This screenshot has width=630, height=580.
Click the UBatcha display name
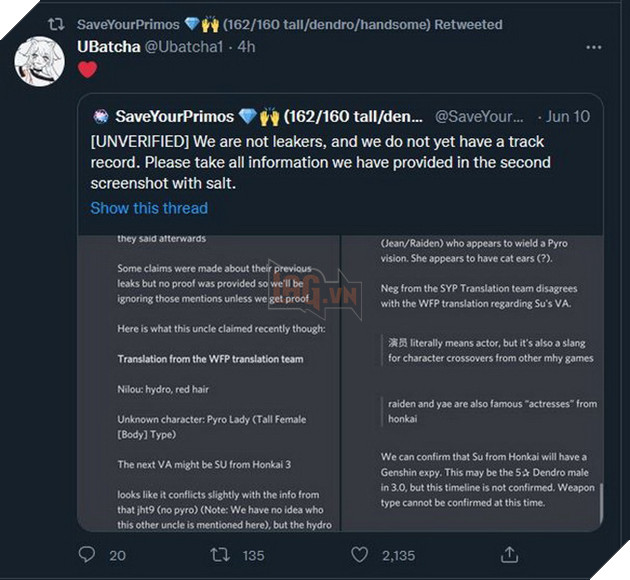point(109,46)
